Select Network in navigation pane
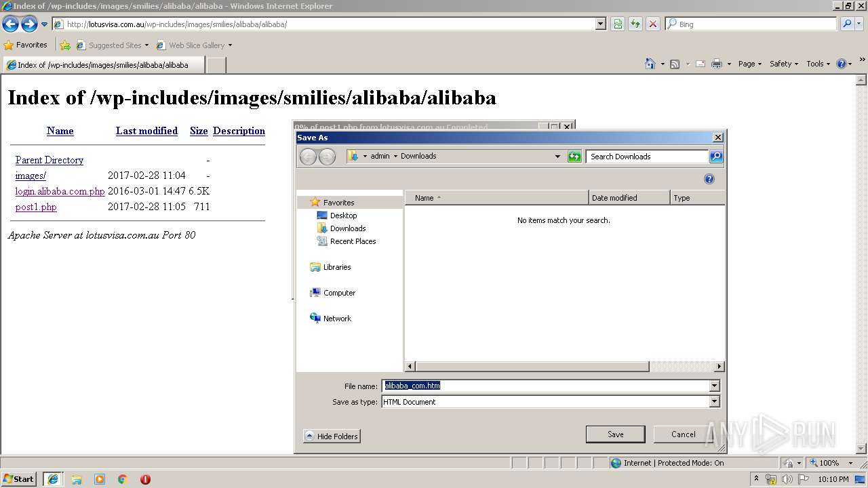 pyautogui.click(x=331, y=319)
